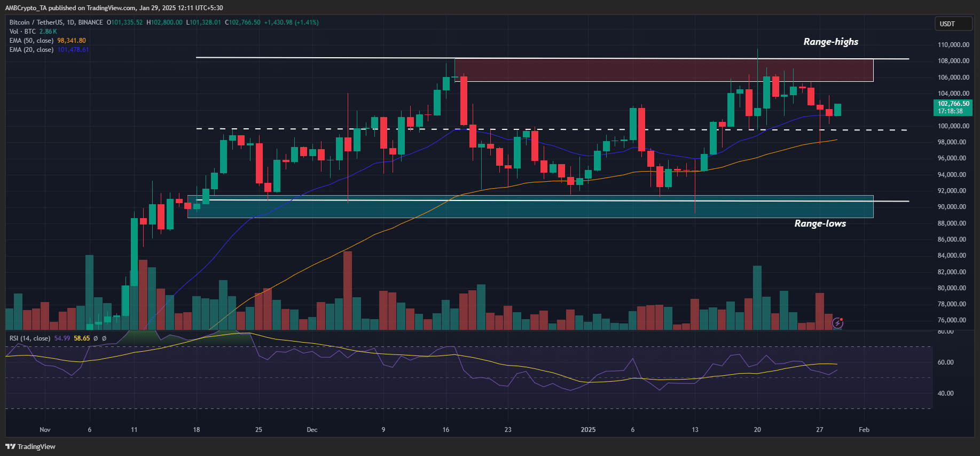Viewport: 980px width, 456px height.
Task: Click the close price C102,766.50 in legend
Action: (242, 22)
